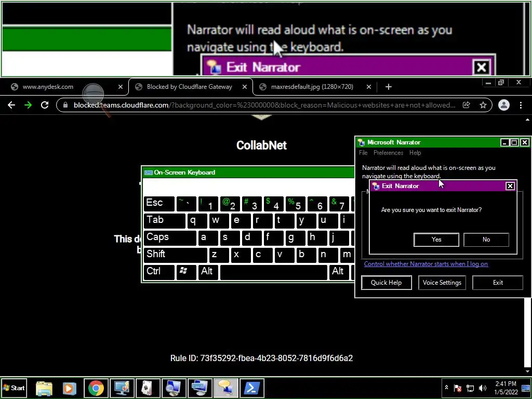Click floating Magnifier glass icon

95,95
